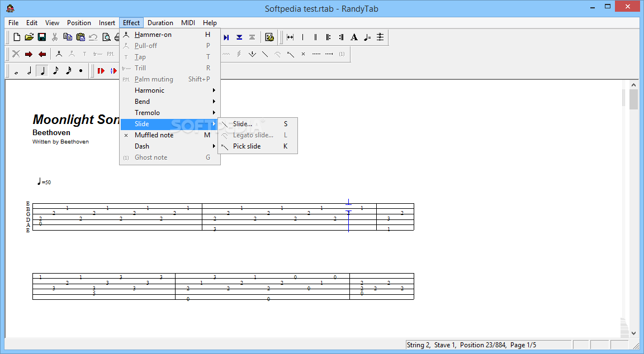This screenshot has width=644, height=354.
Task: Open a file with the folder icon
Action: pos(29,37)
